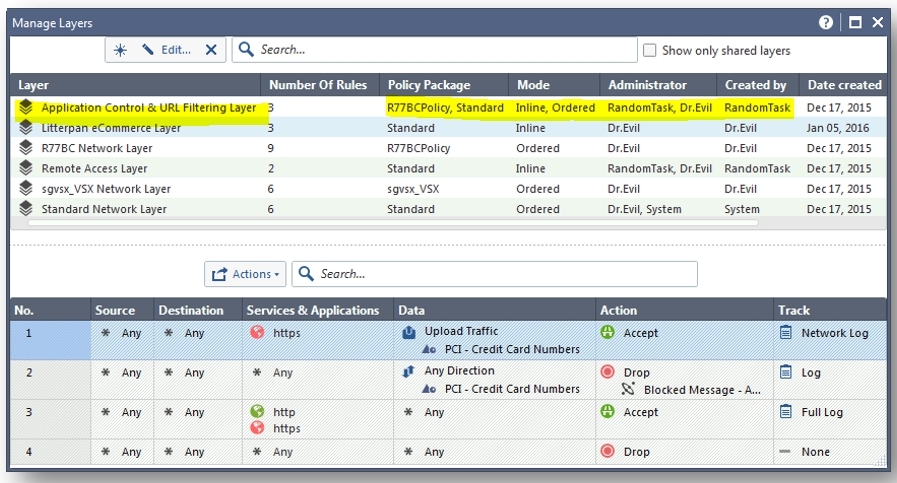Click the Full Log track icon
Image resolution: width=897 pixels, height=483 pixels.
[x=786, y=412]
